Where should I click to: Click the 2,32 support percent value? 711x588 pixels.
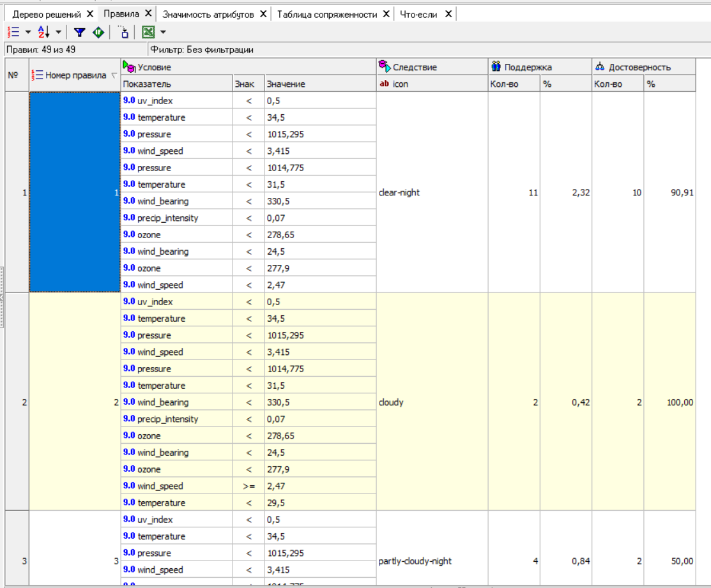pos(581,193)
